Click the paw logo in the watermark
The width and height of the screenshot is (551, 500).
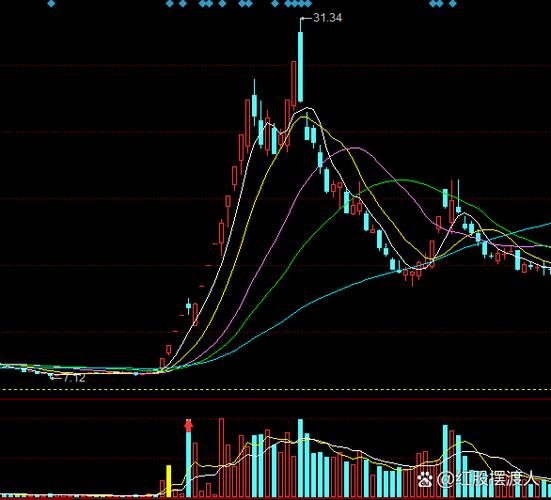425,479
